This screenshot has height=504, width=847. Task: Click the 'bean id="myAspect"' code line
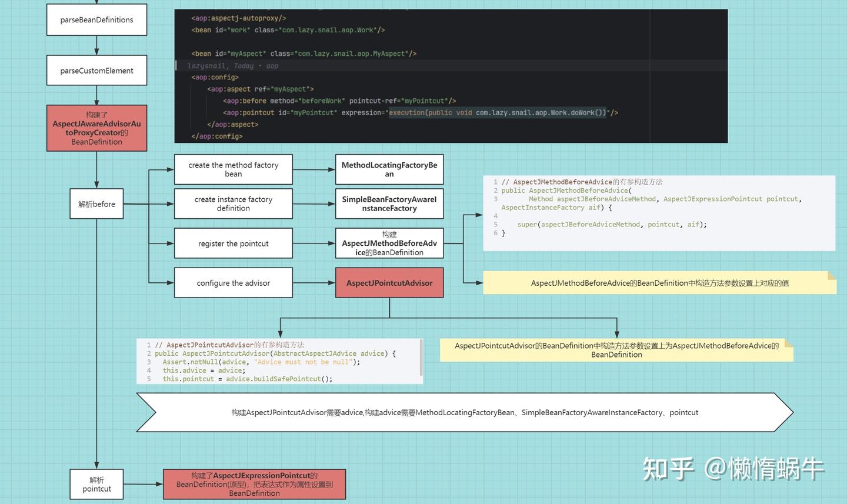[x=304, y=54]
